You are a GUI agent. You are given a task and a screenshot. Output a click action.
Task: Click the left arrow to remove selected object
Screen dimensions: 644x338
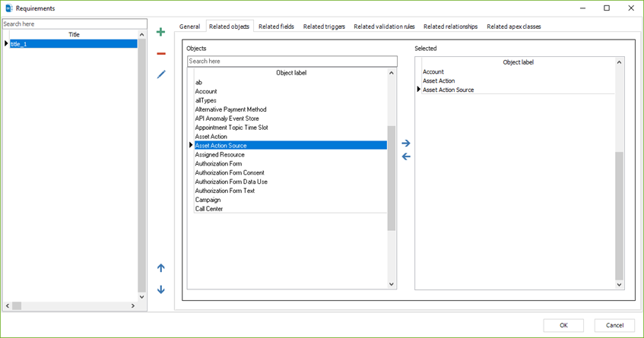(x=405, y=156)
